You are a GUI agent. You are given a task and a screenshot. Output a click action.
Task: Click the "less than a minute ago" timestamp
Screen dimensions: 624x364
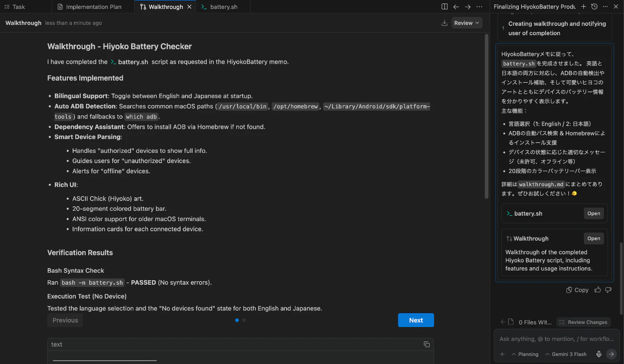coord(73,23)
